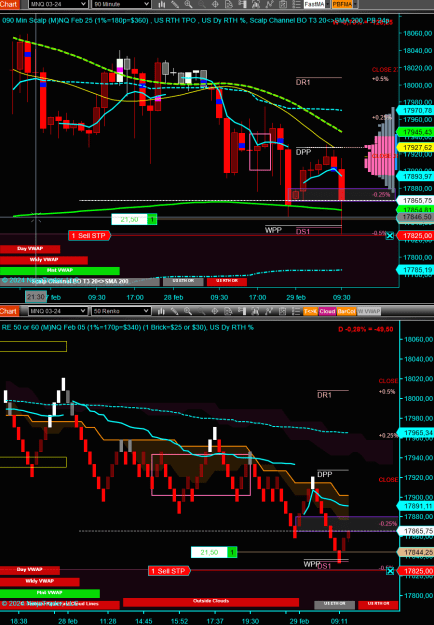Open strategies icon in top chart toolbar
This screenshot has height=625, width=434.
pyautogui.click(x=283, y=4)
